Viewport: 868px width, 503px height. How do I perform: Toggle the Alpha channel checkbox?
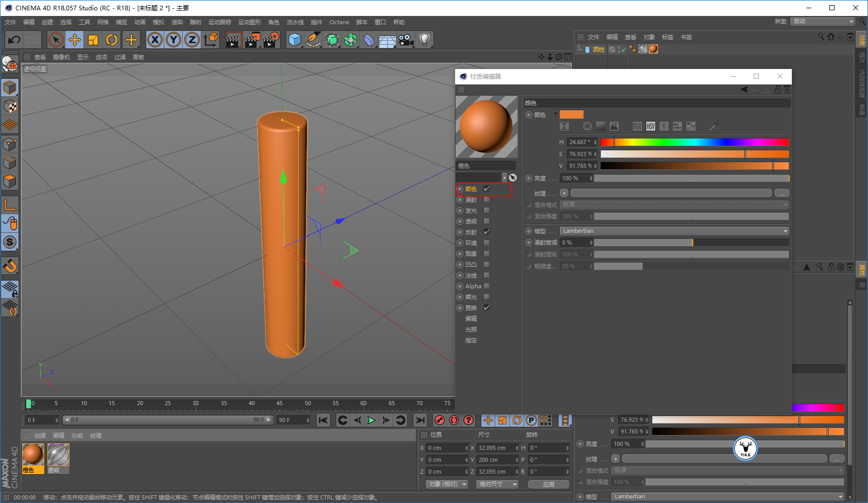pyautogui.click(x=487, y=286)
